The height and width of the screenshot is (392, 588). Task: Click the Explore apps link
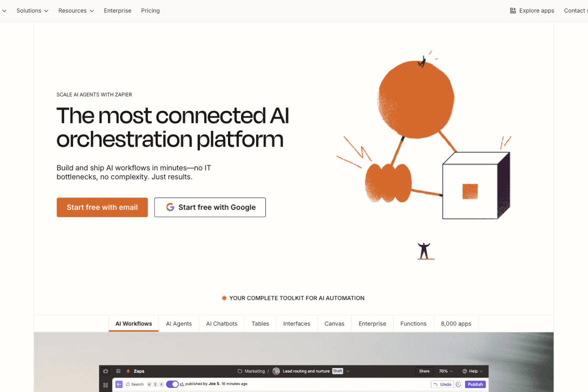click(x=532, y=10)
